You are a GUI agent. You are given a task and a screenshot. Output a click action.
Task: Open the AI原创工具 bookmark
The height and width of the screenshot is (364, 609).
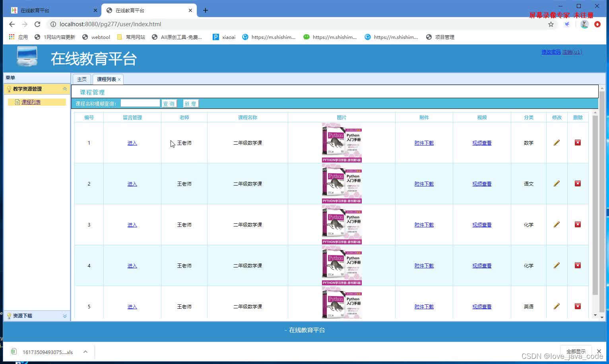[177, 37]
